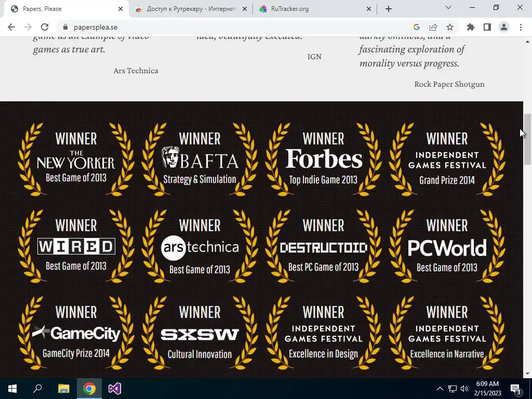Bookmark this page with the star icon
This screenshot has width=532, height=399.
[x=450, y=27]
